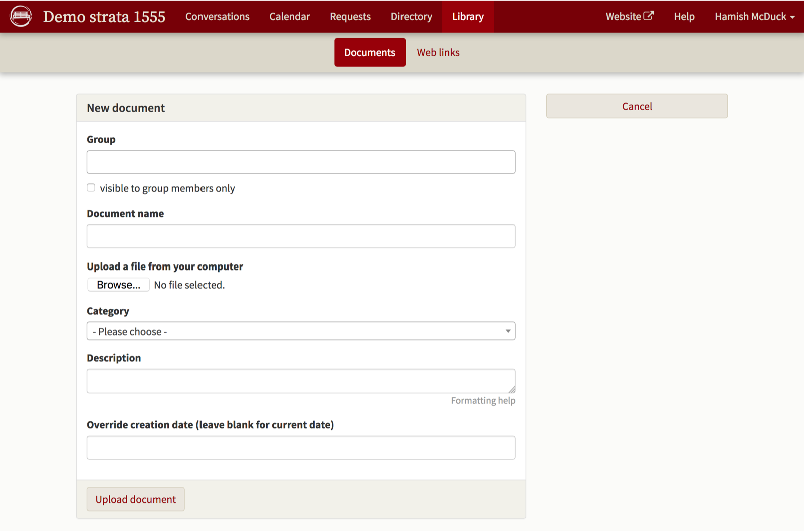Image resolution: width=804 pixels, height=532 pixels.
Task: Navigate to the Directory
Action: pyautogui.click(x=411, y=17)
